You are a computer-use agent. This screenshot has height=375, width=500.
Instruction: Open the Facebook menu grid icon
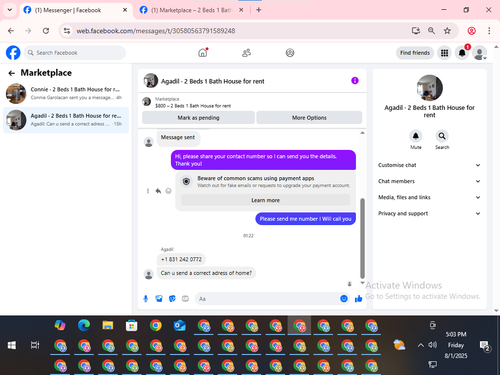[x=444, y=53]
